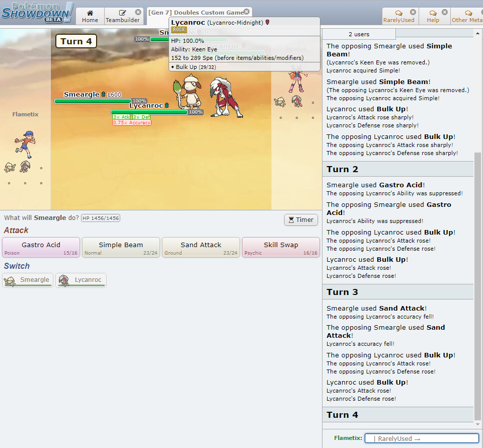The image size is (483, 448).
Task: Use the Gastro Acid move
Action: pyautogui.click(x=41, y=247)
